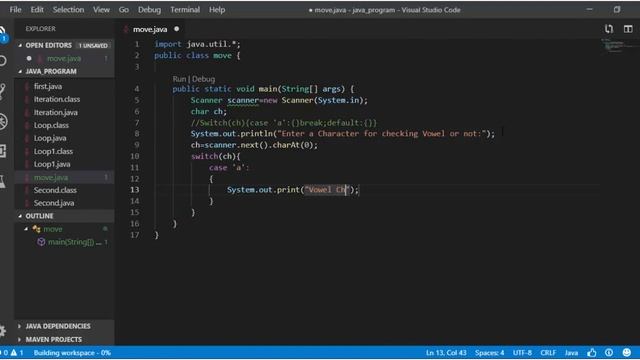
Task: Open first.java in the explorer
Action: click(x=48, y=86)
